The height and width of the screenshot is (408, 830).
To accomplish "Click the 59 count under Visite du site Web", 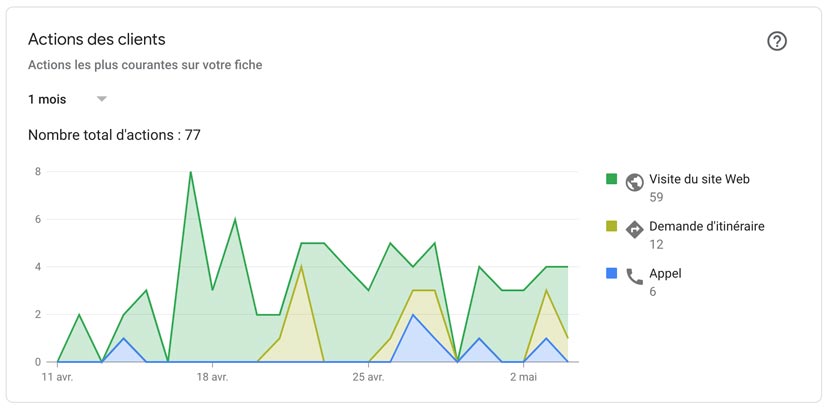I will tap(656, 197).
